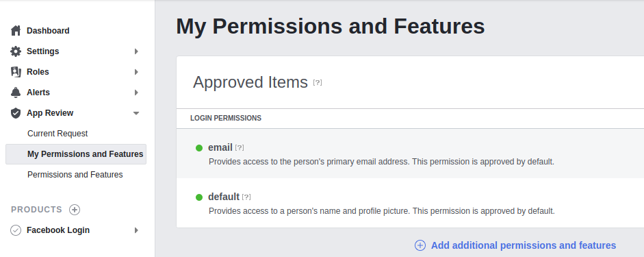Click the plus circle icon beside Add additional permissions
The width and height of the screenshot is (644, 257).
click(420, 245)
